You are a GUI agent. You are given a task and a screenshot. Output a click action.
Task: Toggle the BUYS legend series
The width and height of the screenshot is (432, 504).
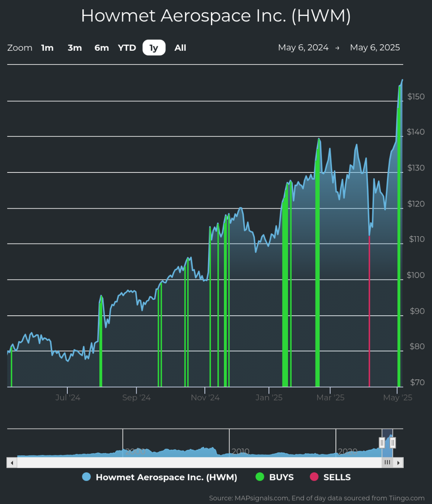pyautogui.click(x=275, y=477)
